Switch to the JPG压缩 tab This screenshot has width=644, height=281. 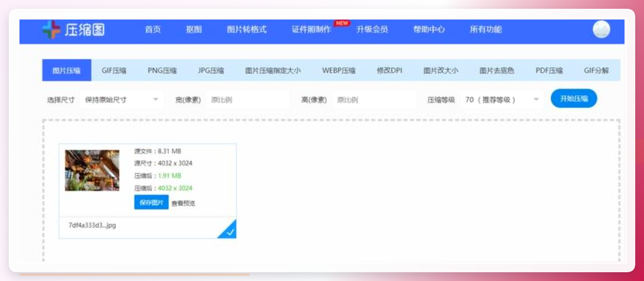tap(211, 70)
